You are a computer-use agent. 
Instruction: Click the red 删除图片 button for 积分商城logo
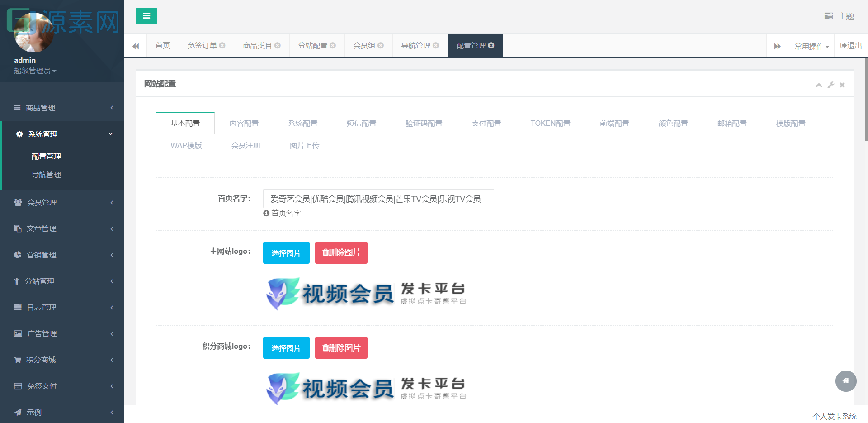click(341, 347)
